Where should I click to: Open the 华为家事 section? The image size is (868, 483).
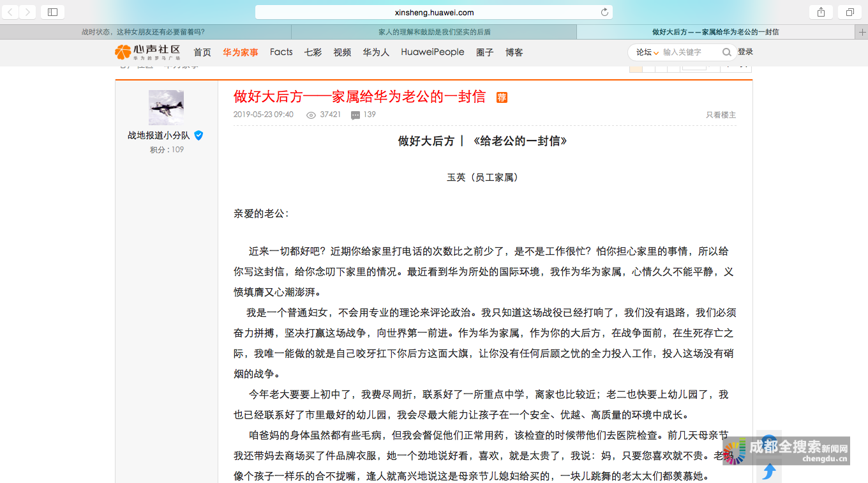[x=241, y=52]
